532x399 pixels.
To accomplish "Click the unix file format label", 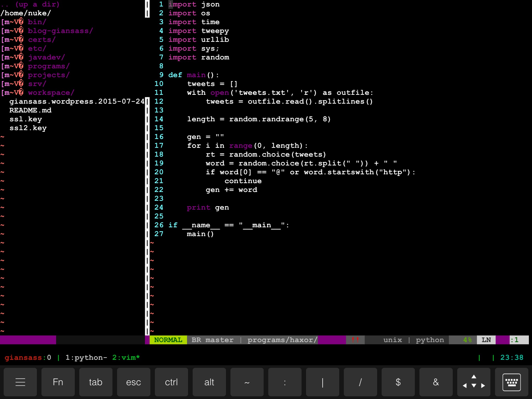I will click(x=393, y=340).
